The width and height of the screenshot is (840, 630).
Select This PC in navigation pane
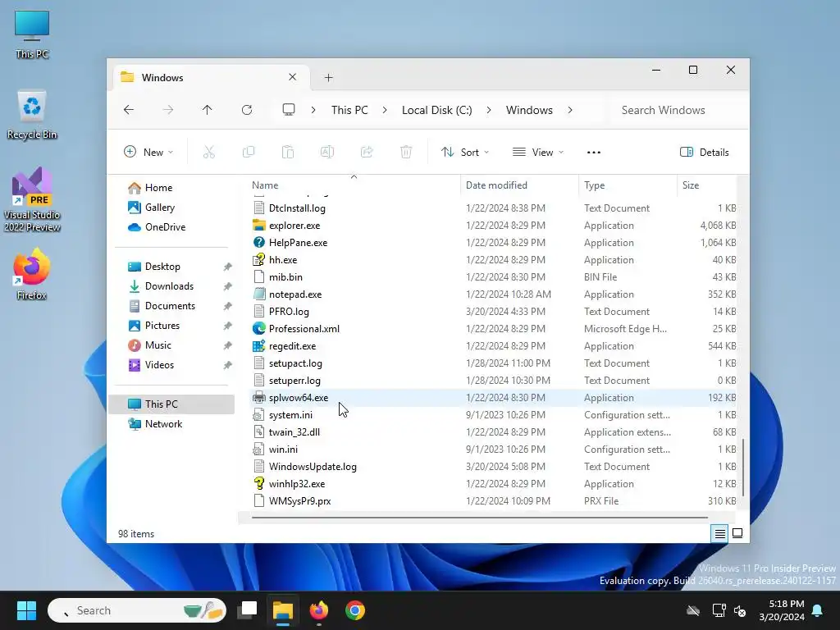[171, 404]
